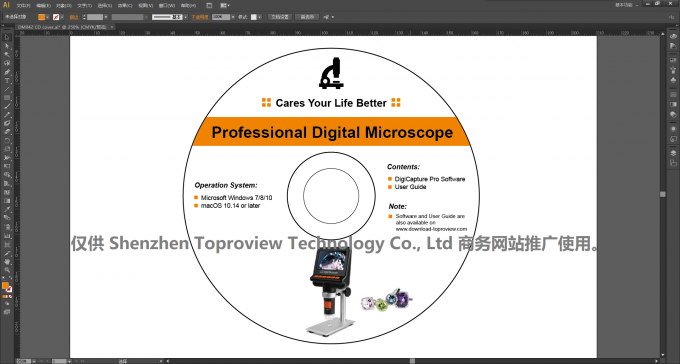Image resolution: width=680 pixels, height=364 pixels.
Task: Click the vertical scrollbar thumb at right
Action: pos(663,194)
